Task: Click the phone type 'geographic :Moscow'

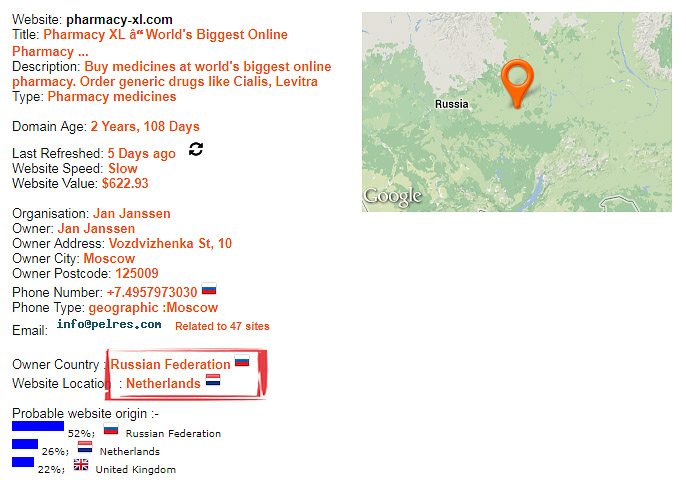Action: coord(153,308)
